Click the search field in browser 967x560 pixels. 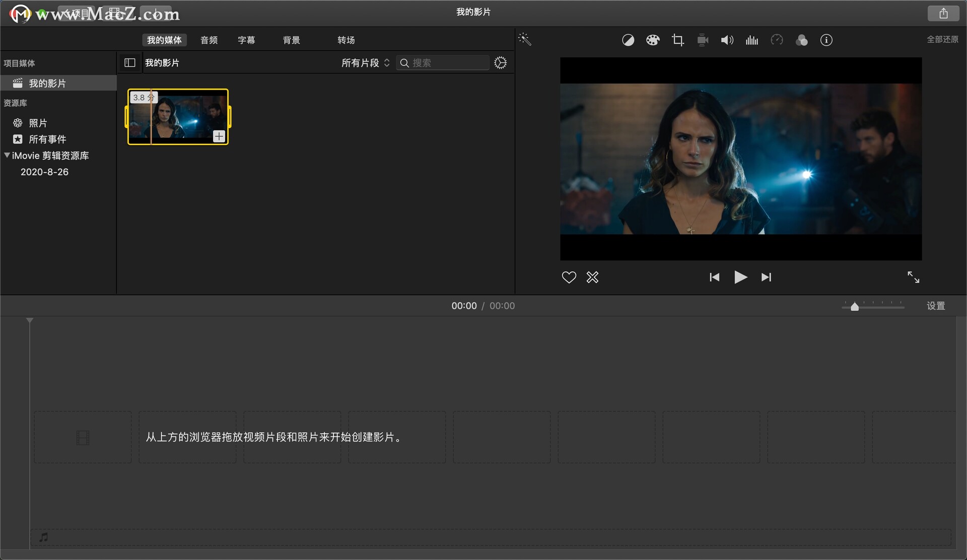click(x=443, y=63)
